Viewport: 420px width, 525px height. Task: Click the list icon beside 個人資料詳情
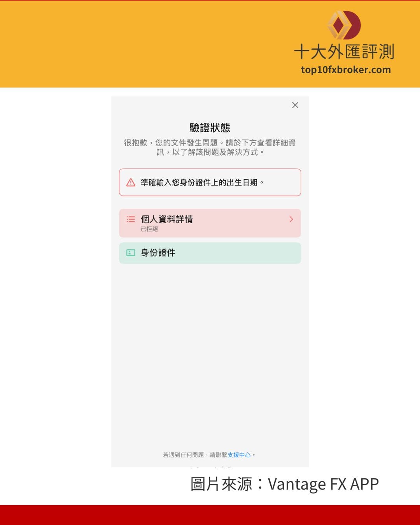[x=131, y=219]
